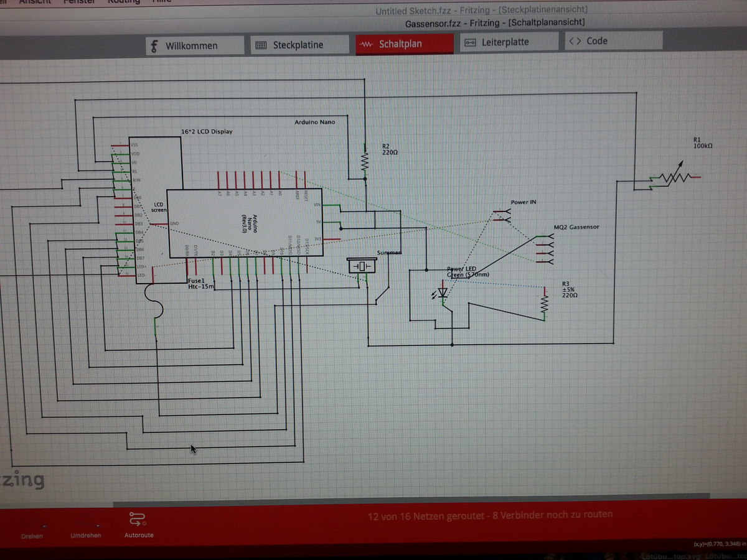Select the R3 220Ω resistor symbol

pos(545,304)
